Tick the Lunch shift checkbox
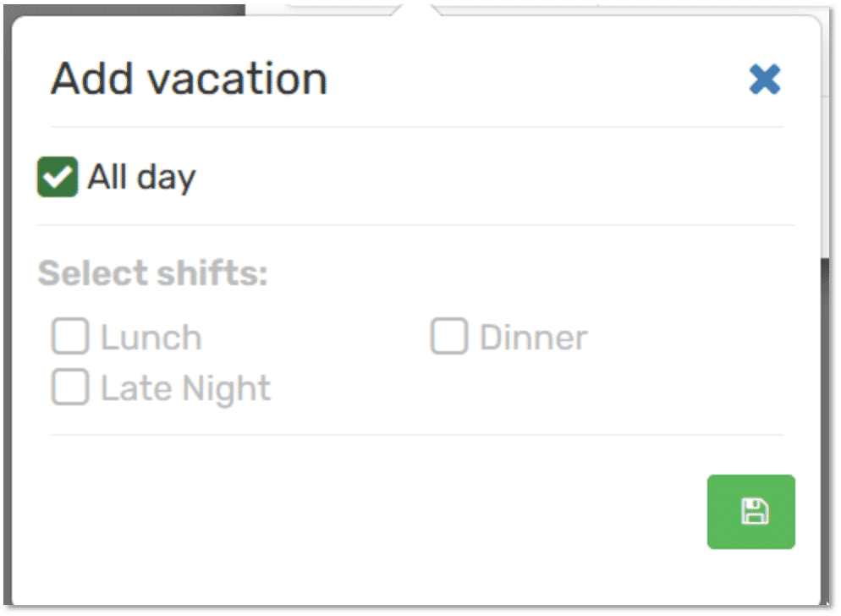Viewport: 841px width, 616px height. click(70, 337)
